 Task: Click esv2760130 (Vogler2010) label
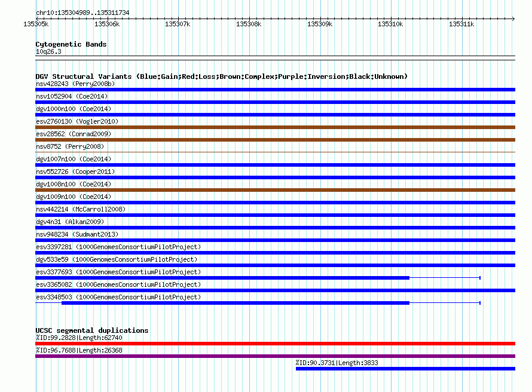77,121
